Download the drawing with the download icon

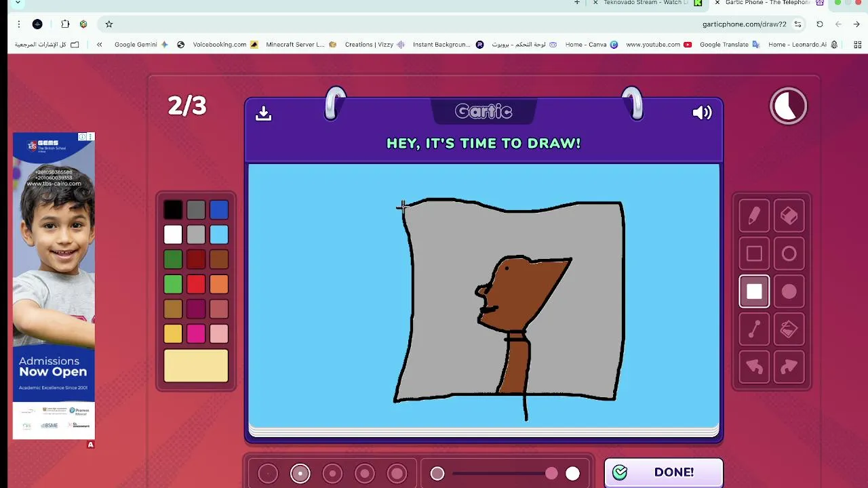[263, 113]
